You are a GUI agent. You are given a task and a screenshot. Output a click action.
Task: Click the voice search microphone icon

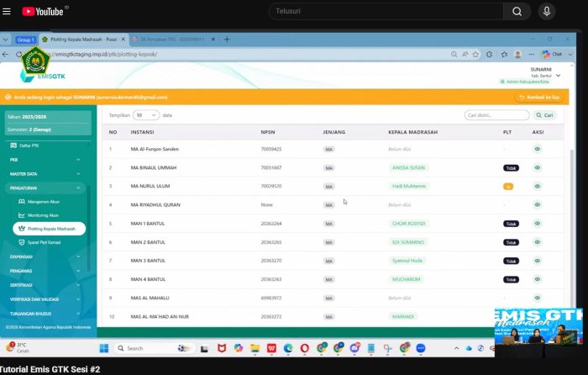click(547, 11)
